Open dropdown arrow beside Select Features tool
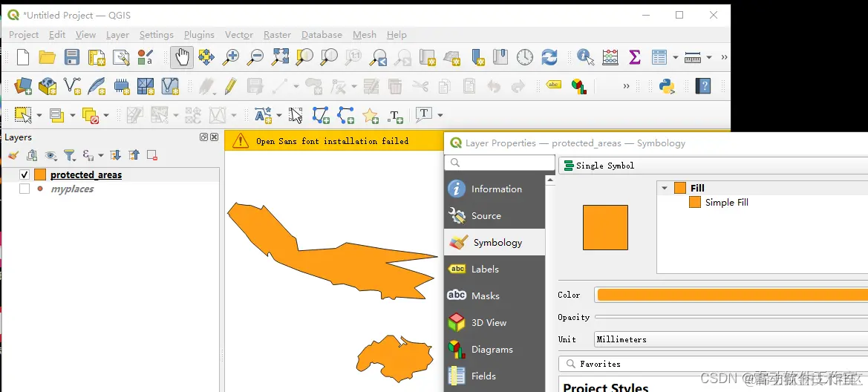Image resolution: width=868 pixels, height=392 pixels. (39, 115)
